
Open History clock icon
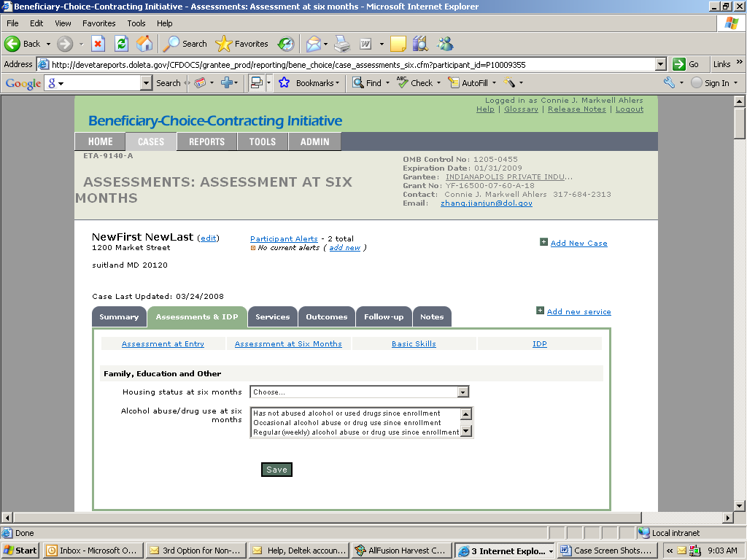286,44
